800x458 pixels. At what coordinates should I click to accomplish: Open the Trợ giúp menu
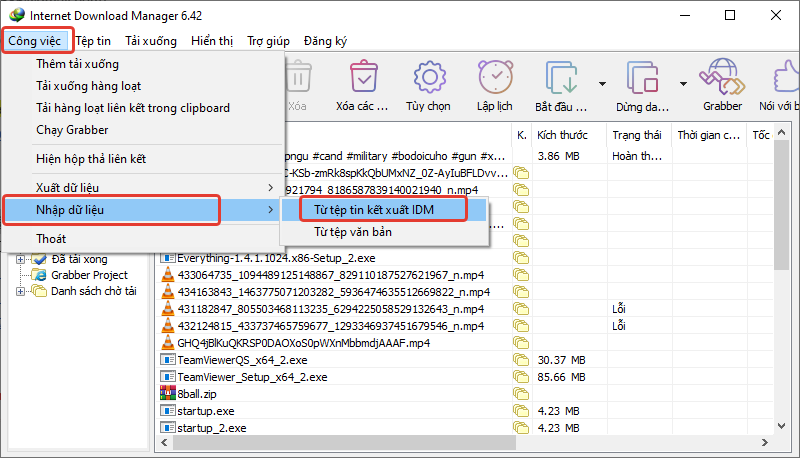click(x=268, y=41)
